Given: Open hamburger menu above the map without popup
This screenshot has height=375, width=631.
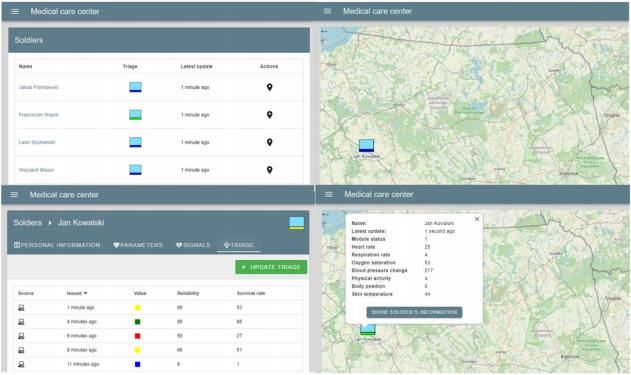Looking at the screenshot, I should (x=328, y=11).
